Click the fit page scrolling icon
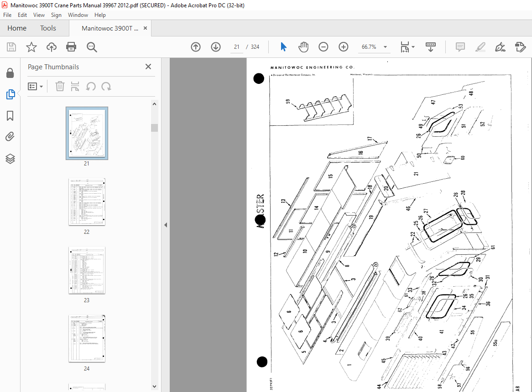 pos(405,47)
